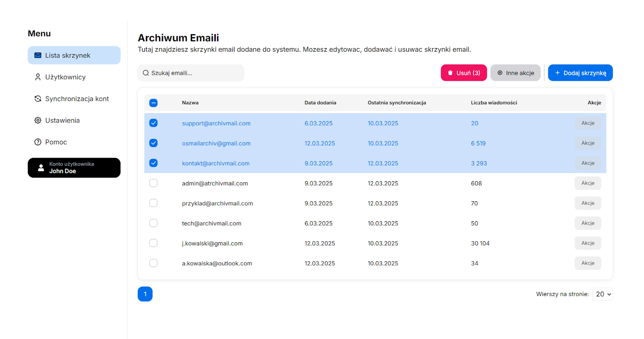Image resolution: width=644 pixels, height=339 pixels.
Task: Click the plus icon on Dodaj skrzynkę
Action: 557,73
